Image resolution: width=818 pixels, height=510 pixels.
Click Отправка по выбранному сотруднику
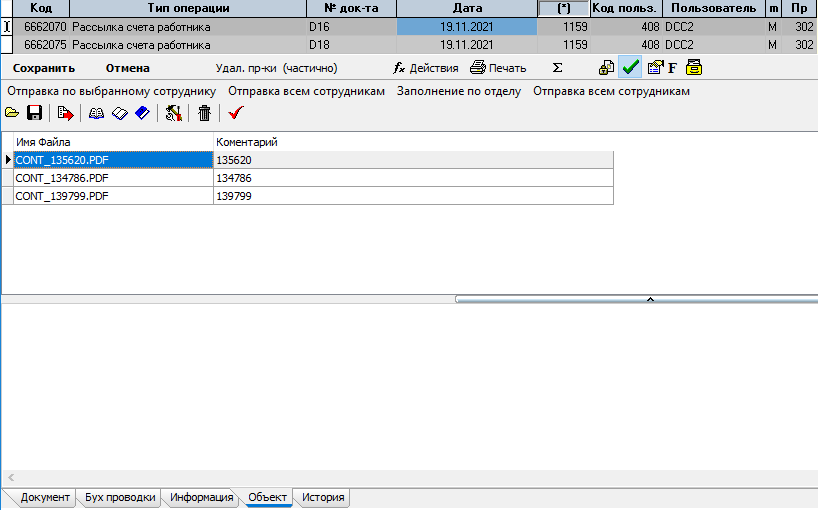112,91
